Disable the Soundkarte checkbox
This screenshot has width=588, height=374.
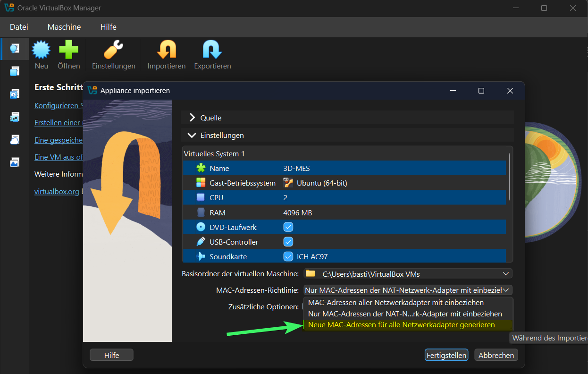pyautogui.click(x=288, y=256)
